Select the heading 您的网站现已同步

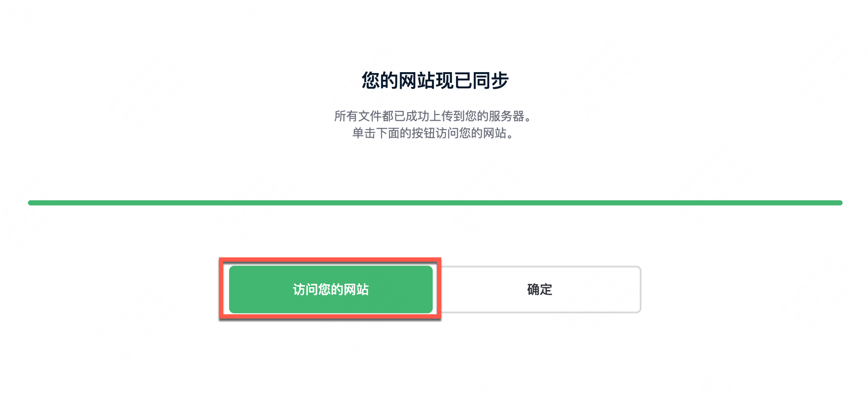[x=435, y=80]
